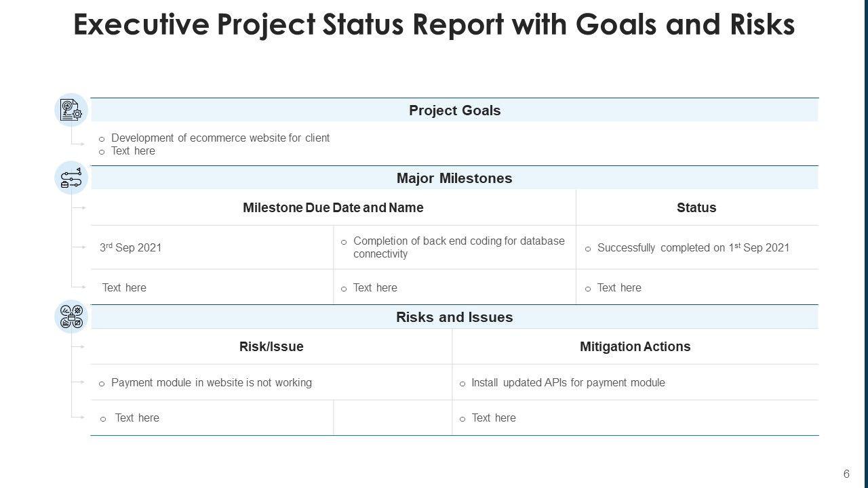Click the arrow pointing to the ecommerce goal text
Image resolution: width=868 pixels, height=488 pixels.
[x=79, y=144]
